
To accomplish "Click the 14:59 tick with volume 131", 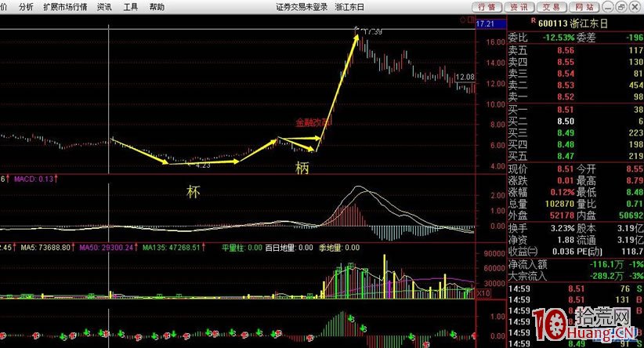I will [577, 300].
